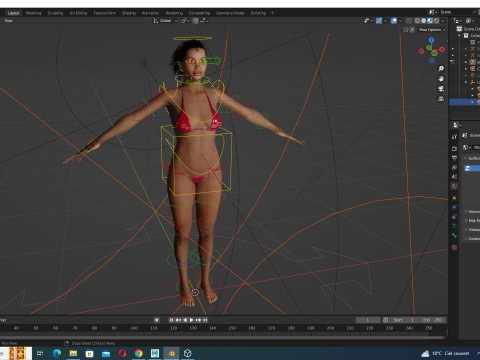Viewport: 480px width, 360px height.
Task: Open the Object Constraints properties tab
Action: point(454,217)
